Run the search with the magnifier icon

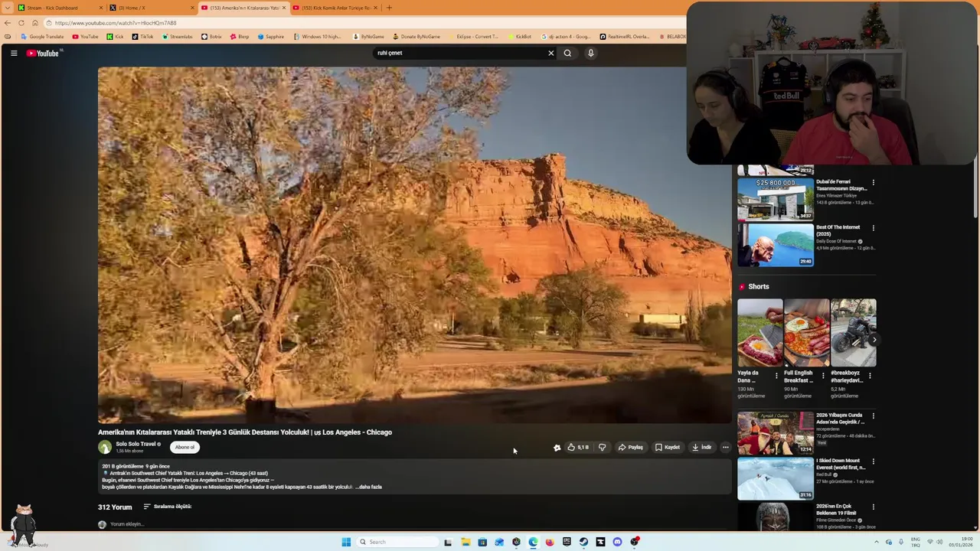(567, 53)
